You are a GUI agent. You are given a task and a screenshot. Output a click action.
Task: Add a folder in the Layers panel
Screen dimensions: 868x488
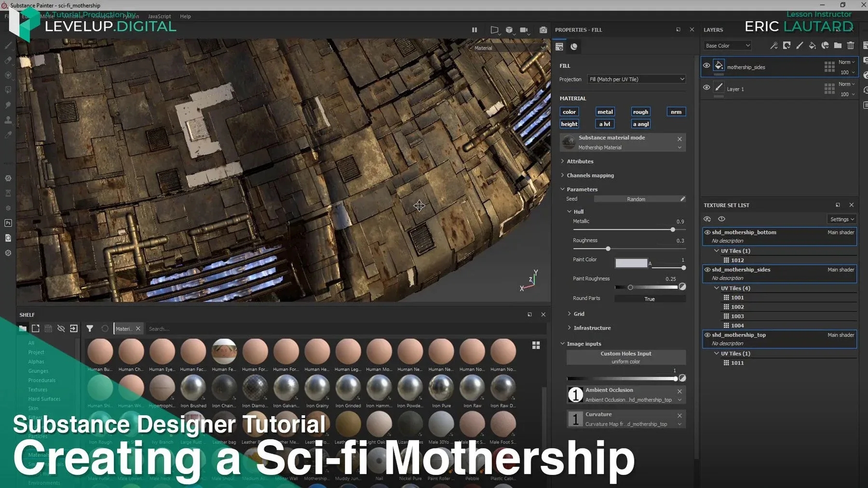tap(838, 46)
